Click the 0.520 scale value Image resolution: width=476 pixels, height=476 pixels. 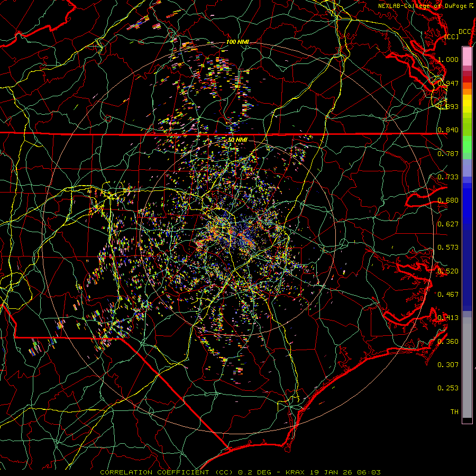448,271
